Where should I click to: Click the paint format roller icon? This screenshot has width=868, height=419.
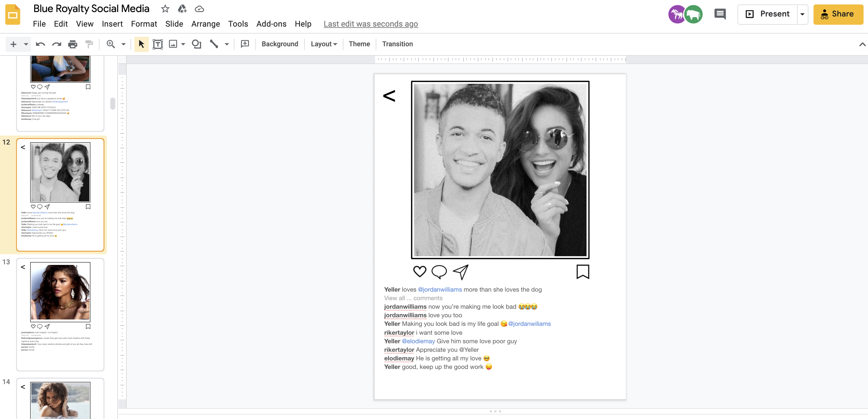89,44
